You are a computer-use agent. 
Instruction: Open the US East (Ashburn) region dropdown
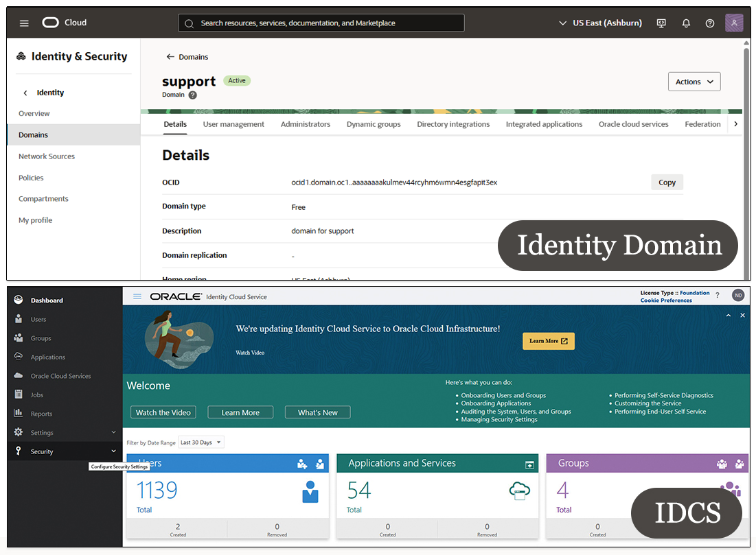(x=600, y=23)
